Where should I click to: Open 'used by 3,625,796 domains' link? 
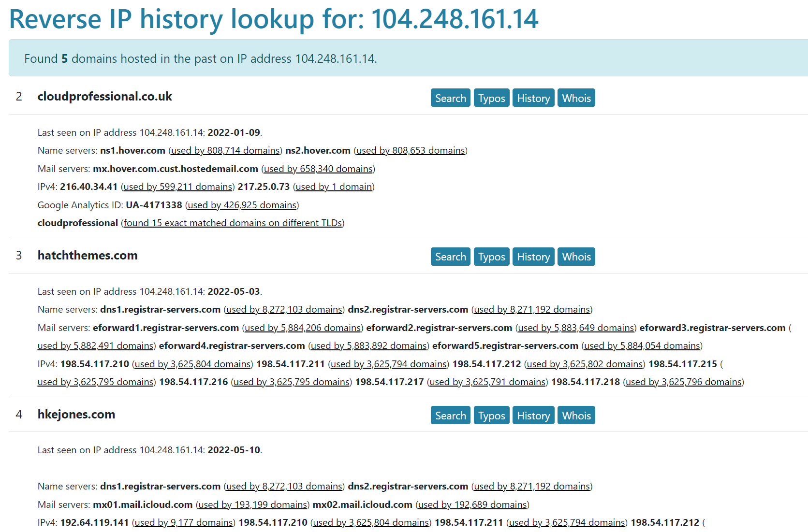click(x=684, y=382)
